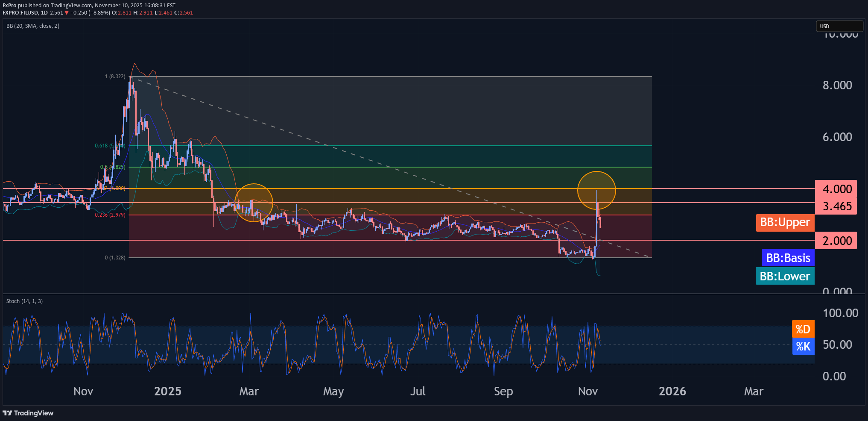Click the BB (20, SMA, close, 2) legend

tap(33, 26)
